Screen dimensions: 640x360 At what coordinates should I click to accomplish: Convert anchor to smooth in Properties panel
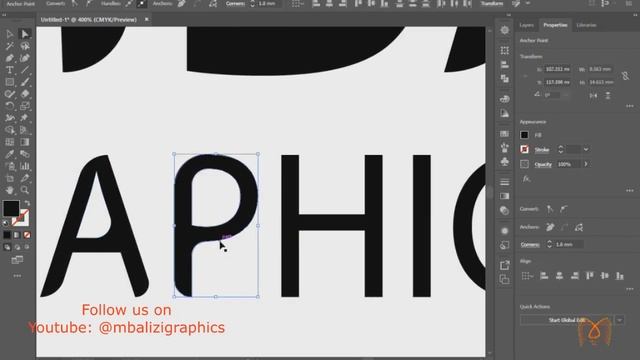tap(564, 209)
